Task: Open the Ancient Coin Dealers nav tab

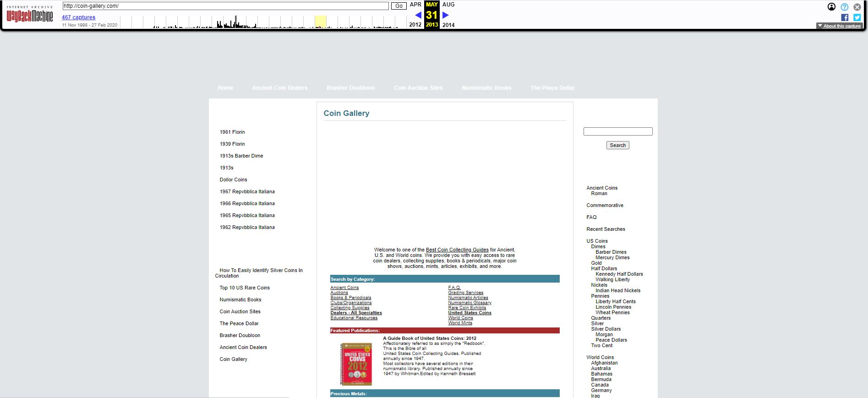Action: pos(279,88)
